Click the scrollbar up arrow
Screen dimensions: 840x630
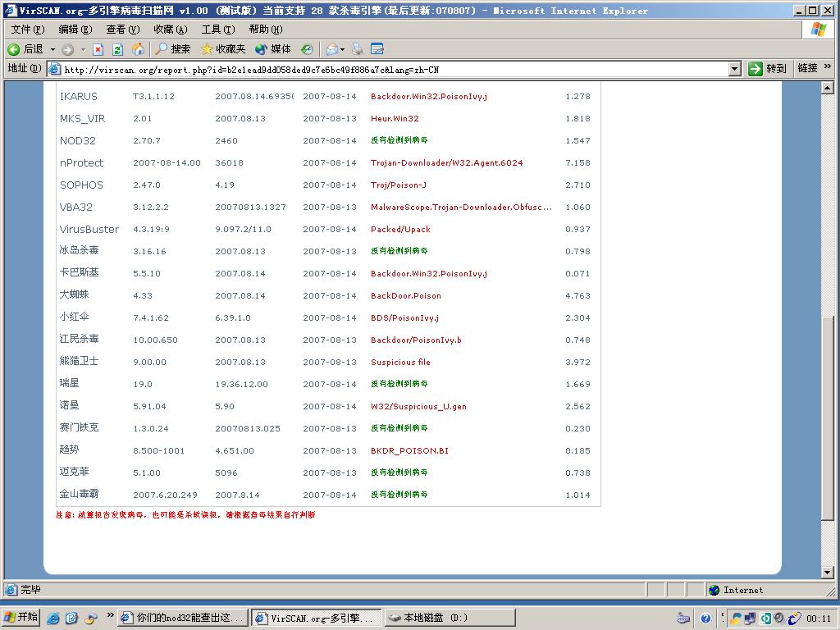pyautogui.click(x=828, y=88)
